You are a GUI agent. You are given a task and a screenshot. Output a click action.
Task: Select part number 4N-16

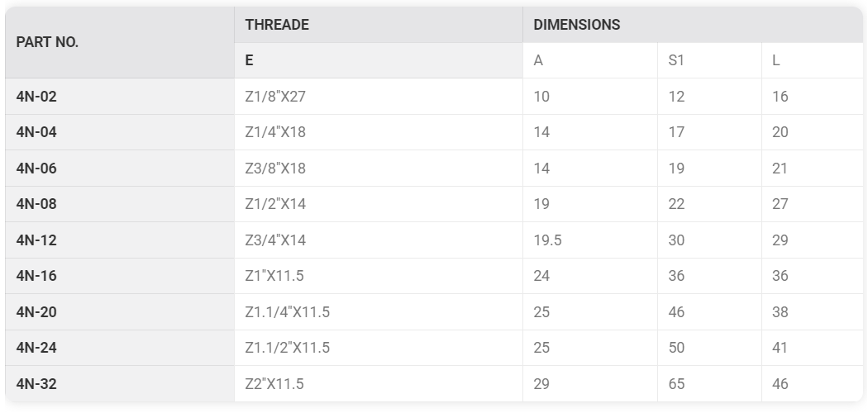pos(36,276)
